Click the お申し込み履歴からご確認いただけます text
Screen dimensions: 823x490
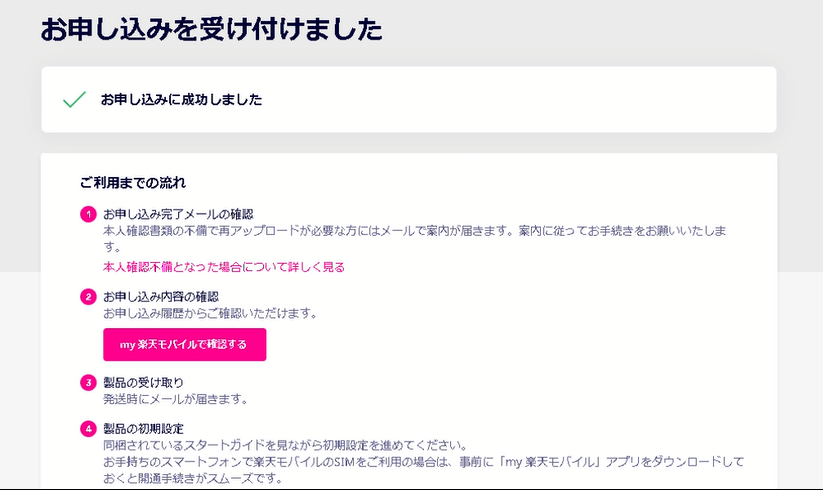[x=210, y=313]
